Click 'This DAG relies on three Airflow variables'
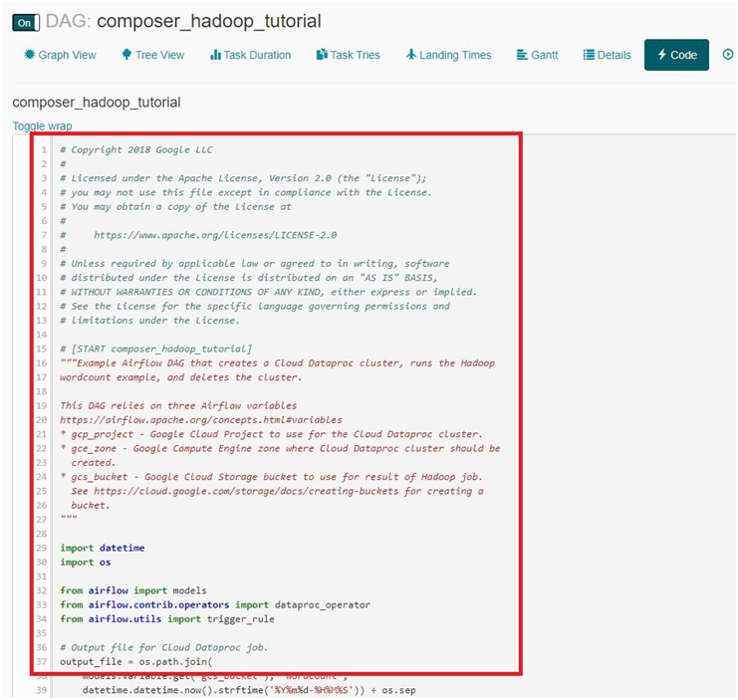738x700 pixels. click(178, 406)
